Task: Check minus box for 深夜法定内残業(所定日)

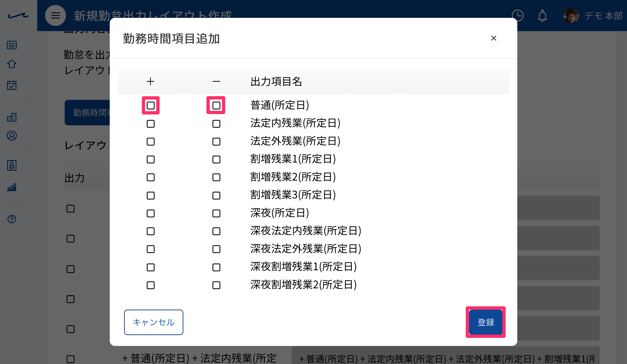Action: pos(216,231)
